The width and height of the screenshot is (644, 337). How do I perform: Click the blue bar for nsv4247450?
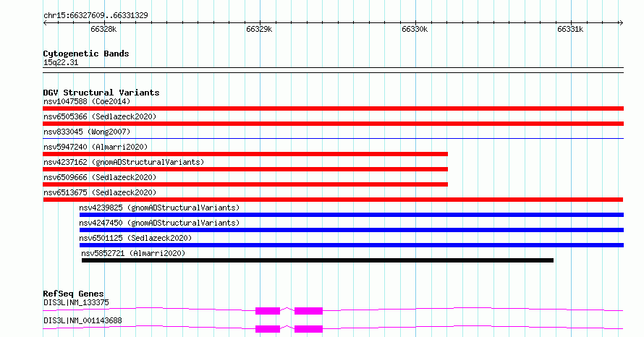[352, 230]
